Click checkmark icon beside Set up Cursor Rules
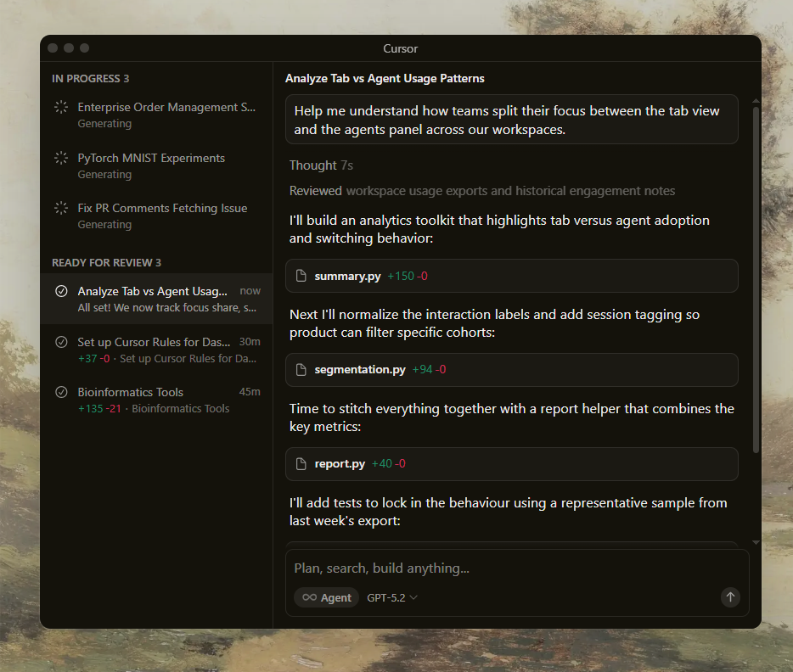This screenshot has width=793, height=672. [x=61, y=343]
